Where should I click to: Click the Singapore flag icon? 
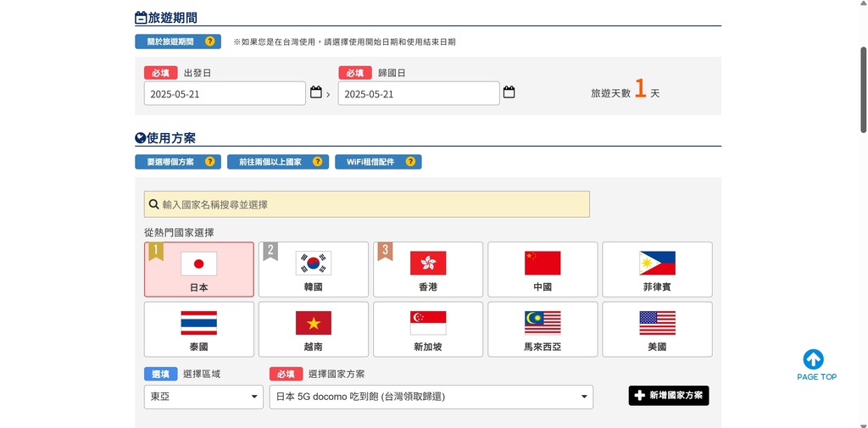pyautogui.click(x=428, y=323)
